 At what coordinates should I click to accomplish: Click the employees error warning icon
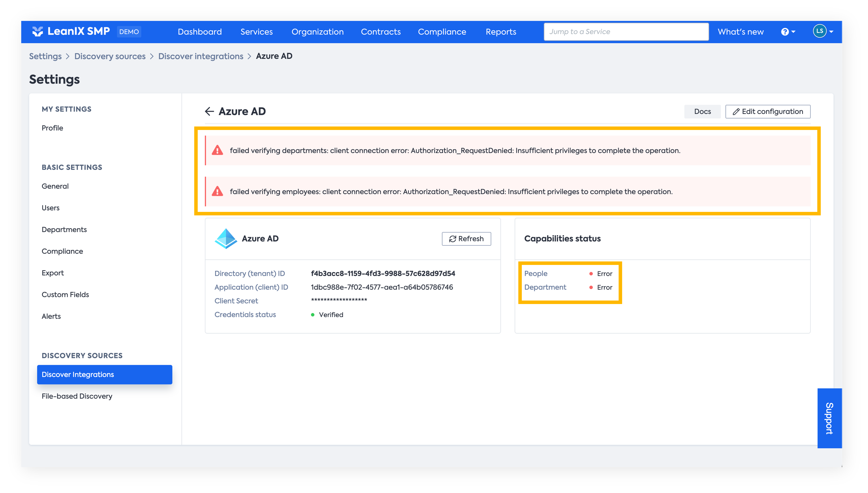[x=217, y=191]
